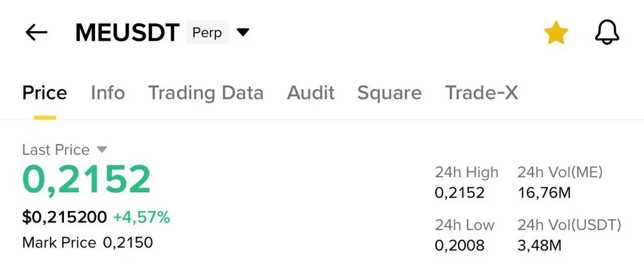Select the Audit tab

pos(311,93)
